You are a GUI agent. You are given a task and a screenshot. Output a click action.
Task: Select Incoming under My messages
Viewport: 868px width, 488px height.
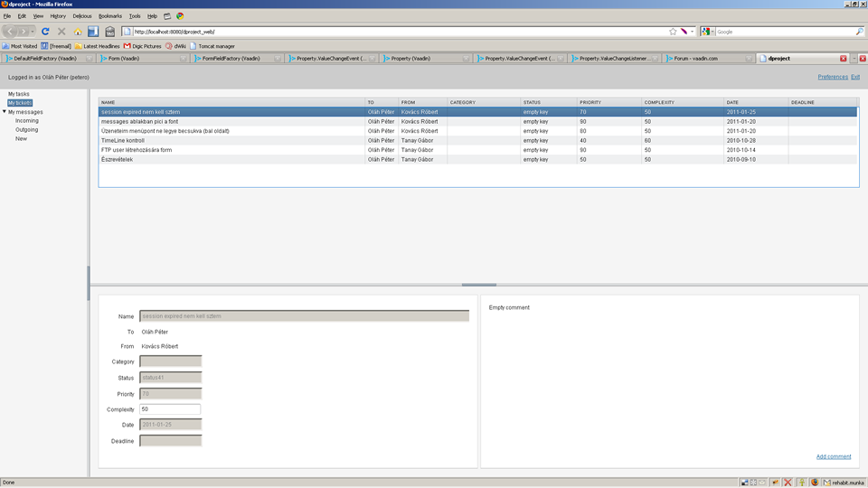(27, 121)
